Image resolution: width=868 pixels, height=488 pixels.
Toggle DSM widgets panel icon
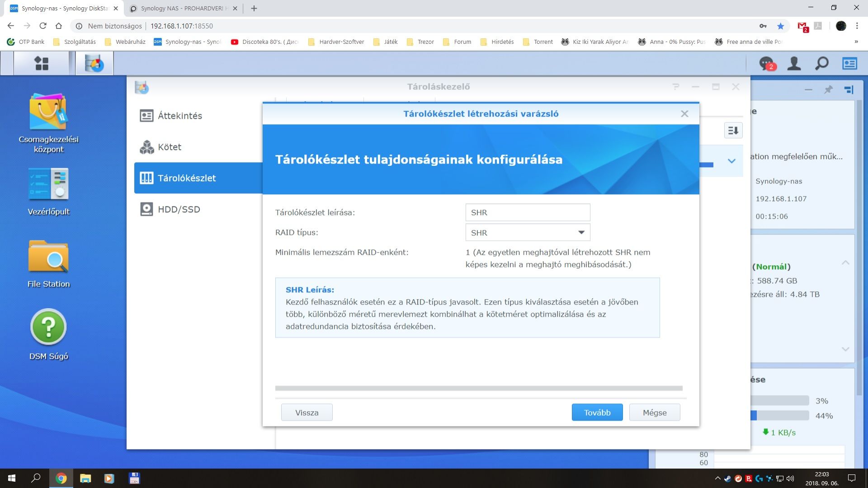coord(849,64)
